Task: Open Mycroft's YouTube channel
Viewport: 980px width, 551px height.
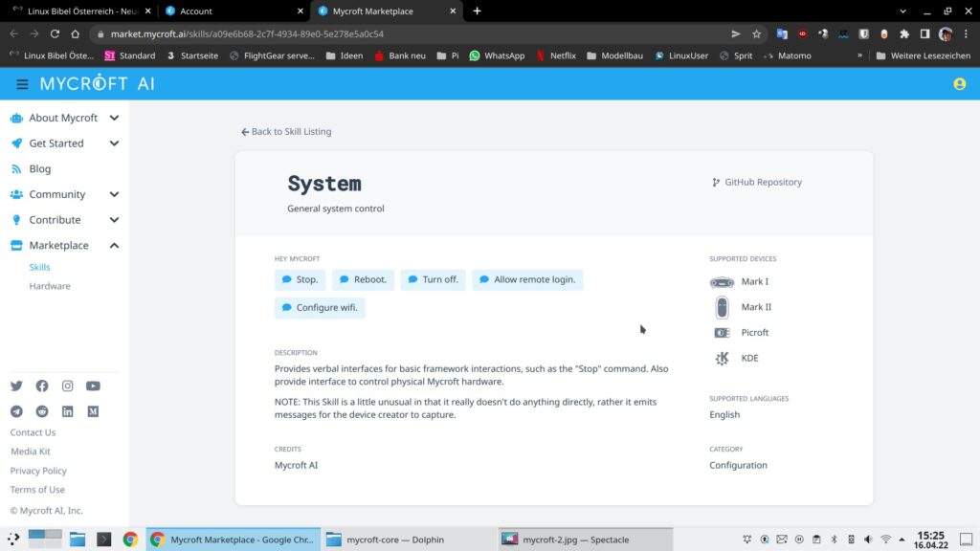Action: pyautogui.click(x=93, y=386)
